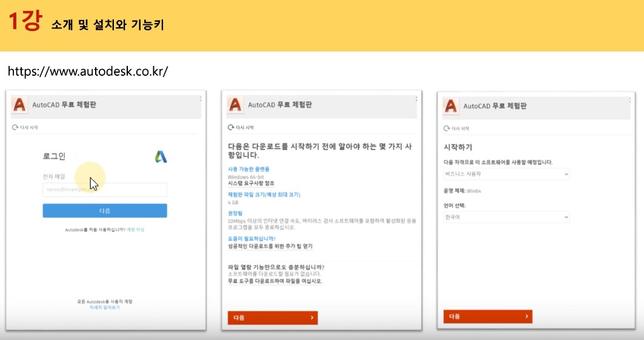Click 다시 시작 restart icon in login panel
The height and width of the screenshot is (340, 644).
(x=15, y=127)
